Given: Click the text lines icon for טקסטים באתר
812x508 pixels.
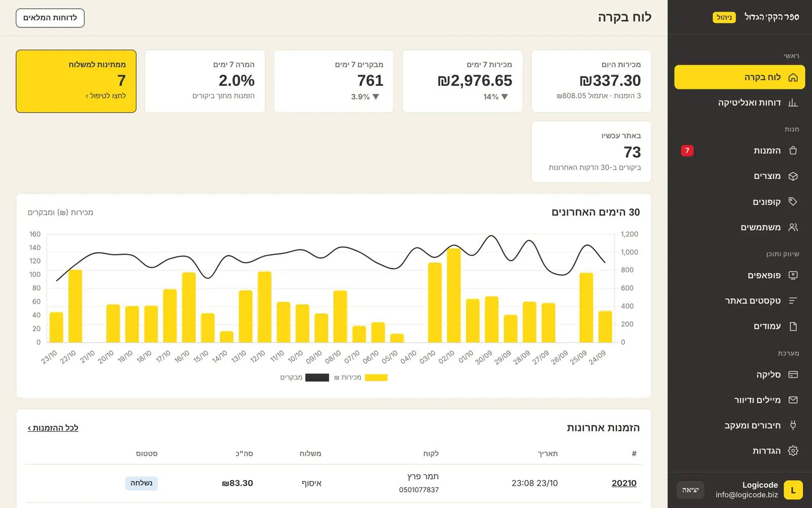Looking at the screenshot, I should pyautogui.click(x=793, y=301).
